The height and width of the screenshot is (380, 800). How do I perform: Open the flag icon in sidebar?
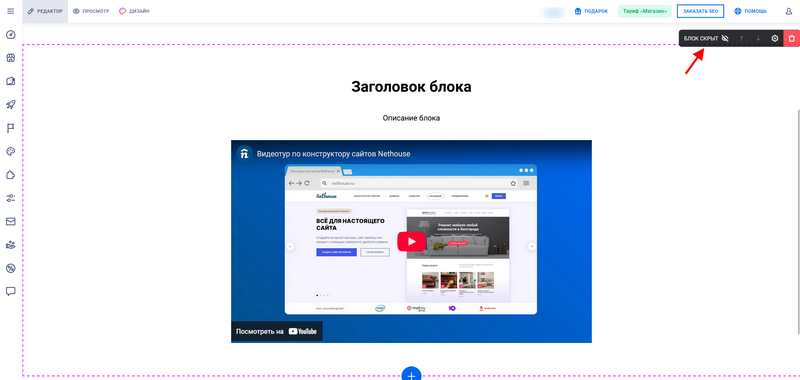11,128
